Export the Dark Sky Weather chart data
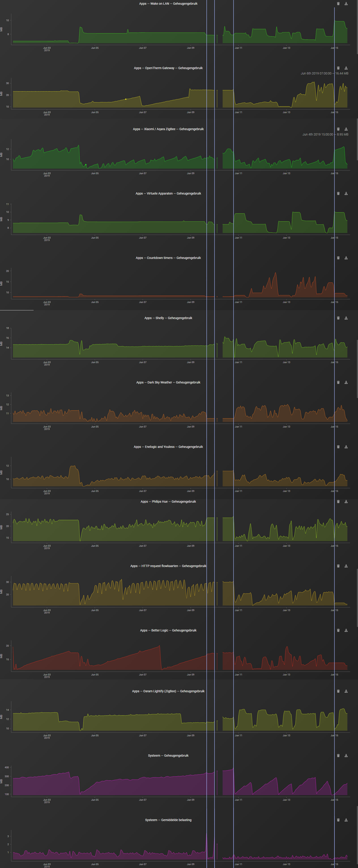Viewport: 358px width, 868px height. coord(346,382)
